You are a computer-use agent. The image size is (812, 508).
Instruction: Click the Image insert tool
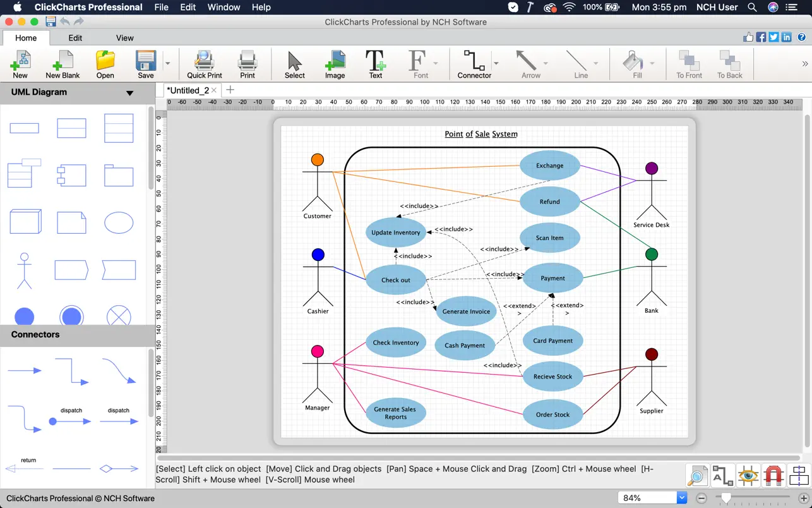335,64
